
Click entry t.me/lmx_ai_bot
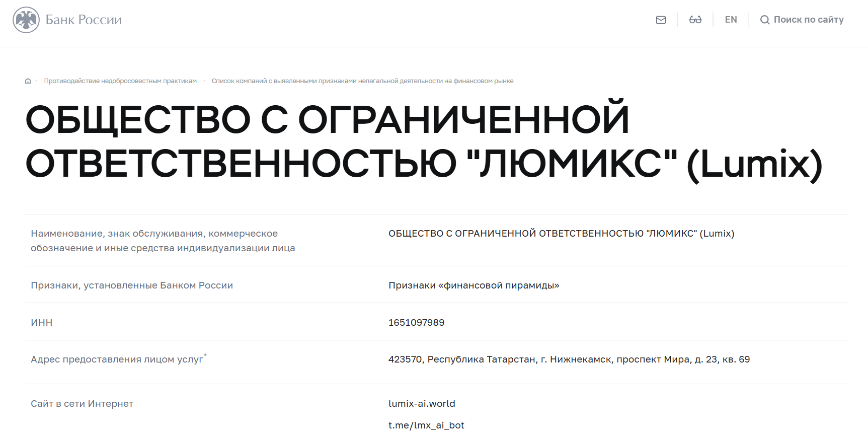426,425
